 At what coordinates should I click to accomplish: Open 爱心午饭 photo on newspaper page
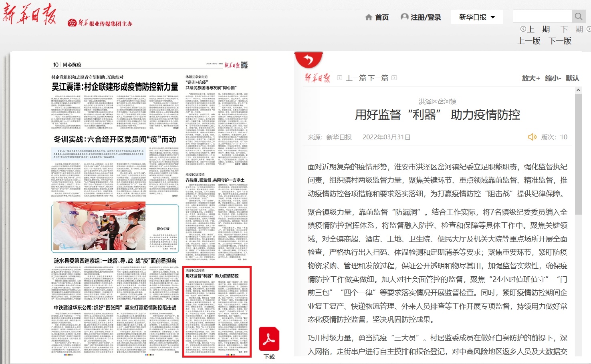tap(99, 226)
